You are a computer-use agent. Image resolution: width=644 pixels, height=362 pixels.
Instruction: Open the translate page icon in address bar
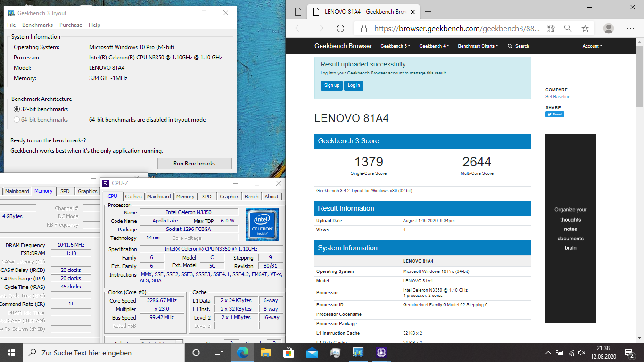click(x=551, y=28)
